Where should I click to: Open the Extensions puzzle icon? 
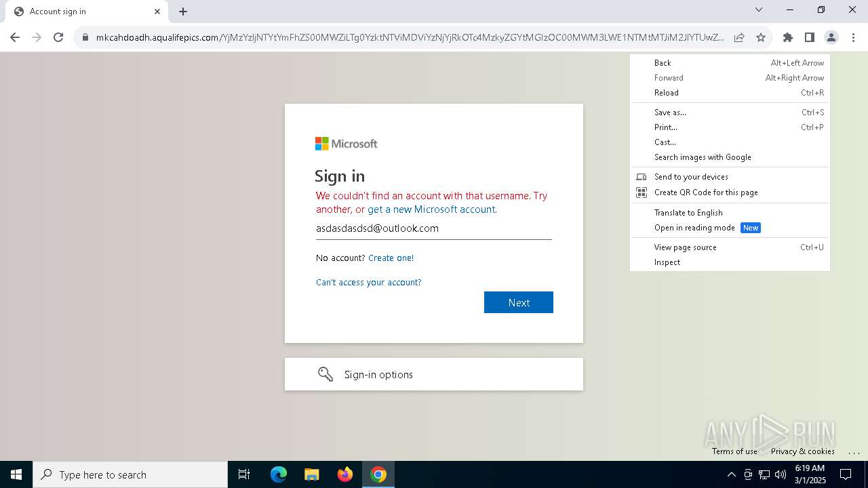click(x=787, y=37)
